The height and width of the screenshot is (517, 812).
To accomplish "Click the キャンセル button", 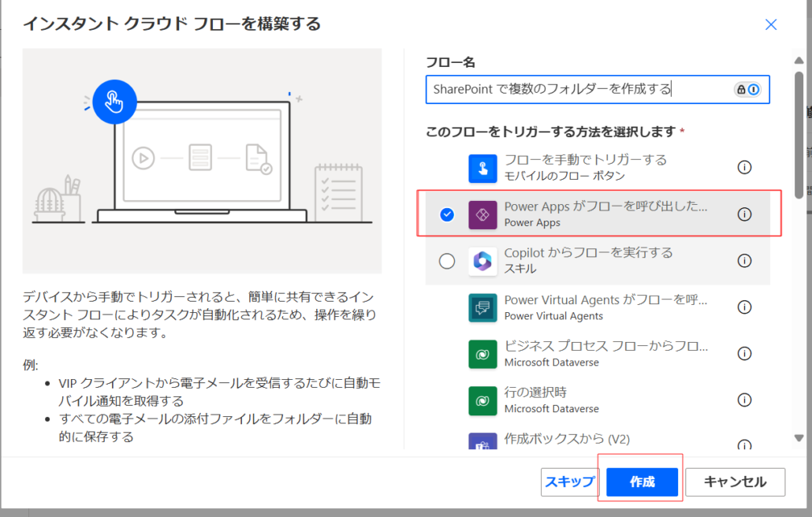I will (x=735, y=482).
